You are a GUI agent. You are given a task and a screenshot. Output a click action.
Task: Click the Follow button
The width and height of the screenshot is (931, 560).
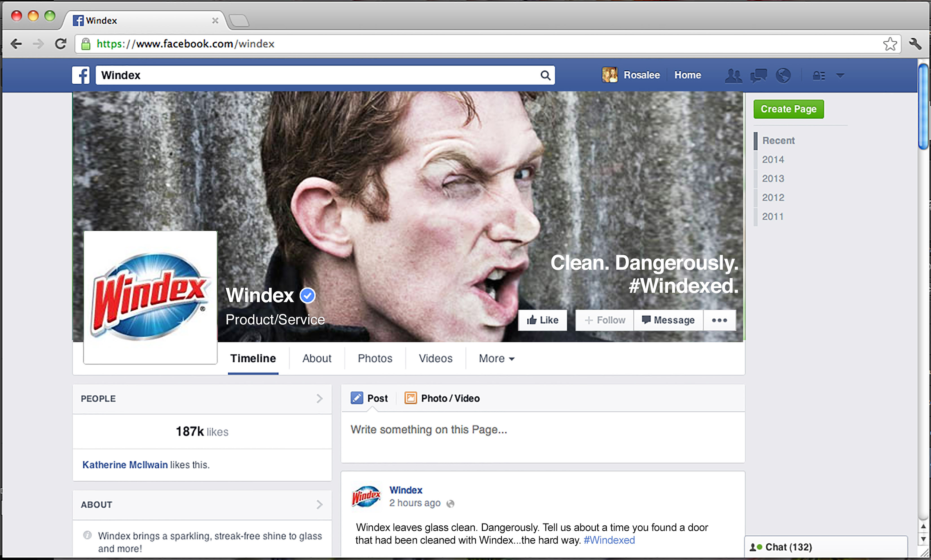pyautogui.click(x=605, y=320)
